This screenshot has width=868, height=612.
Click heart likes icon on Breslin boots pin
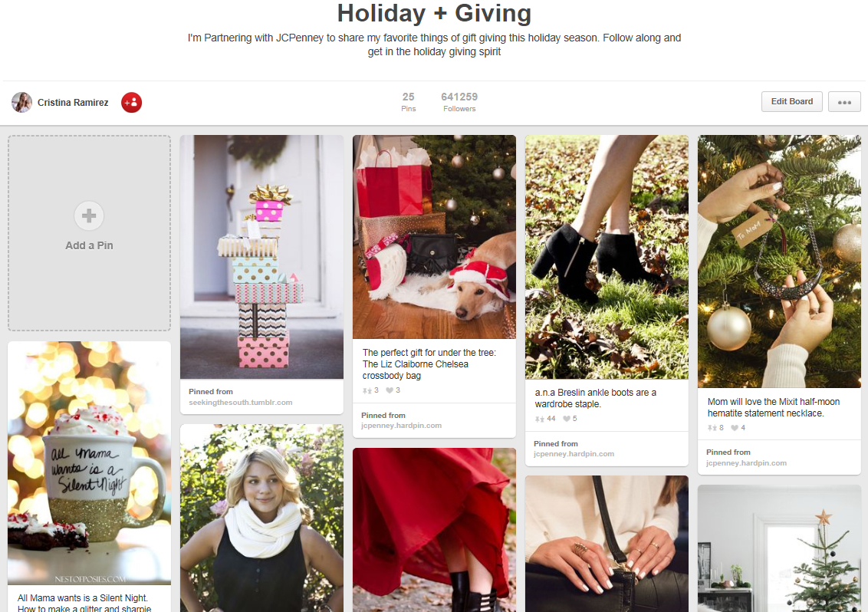[567, 419]
